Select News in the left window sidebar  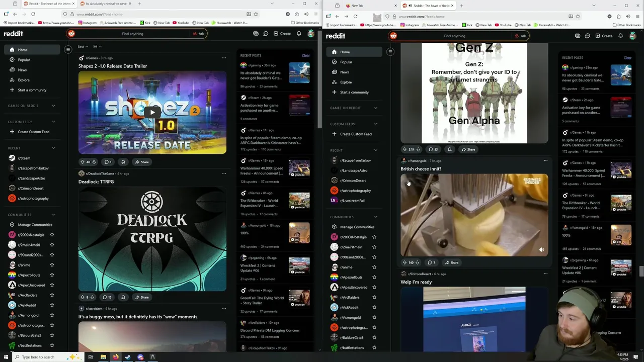(22, 70)
